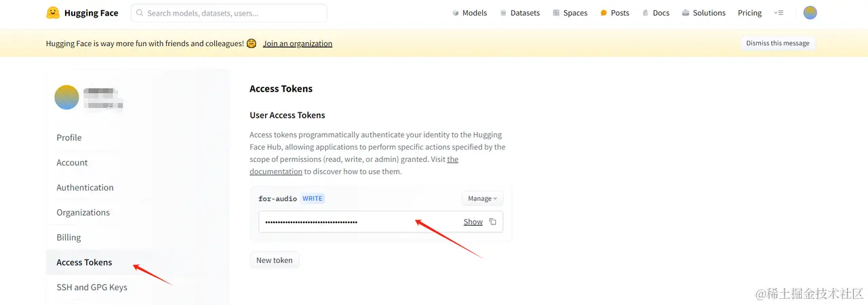The height and width of the screenshot is (305, 868).
Task: Select Account in the settings sidebar
Action: [x=72, y=163]
